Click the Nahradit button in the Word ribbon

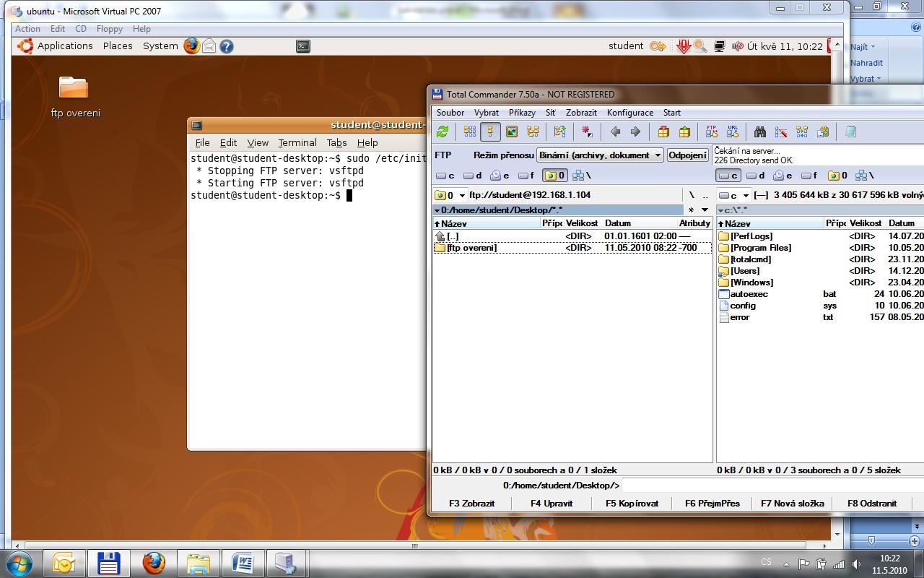pos(866,63)
